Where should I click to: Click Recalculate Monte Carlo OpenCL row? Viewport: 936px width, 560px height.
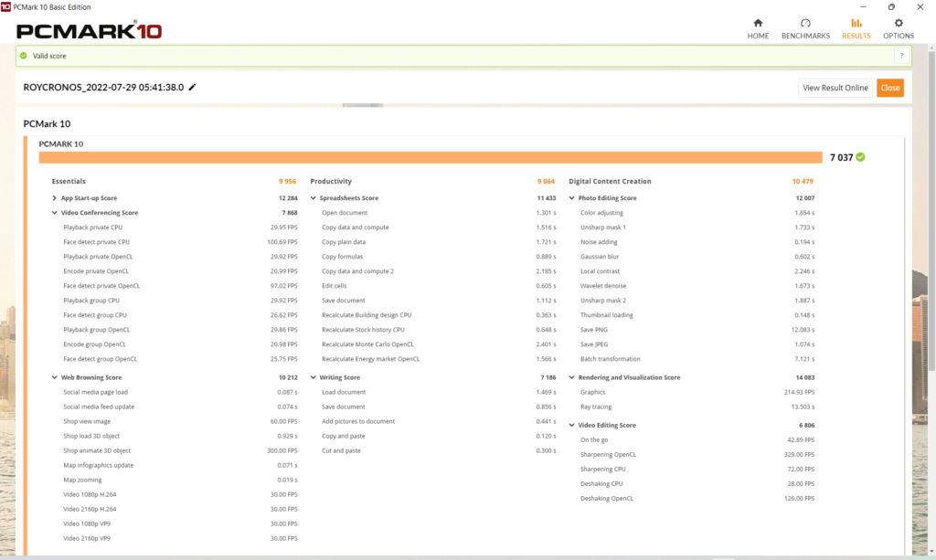(x=439, y=344)
